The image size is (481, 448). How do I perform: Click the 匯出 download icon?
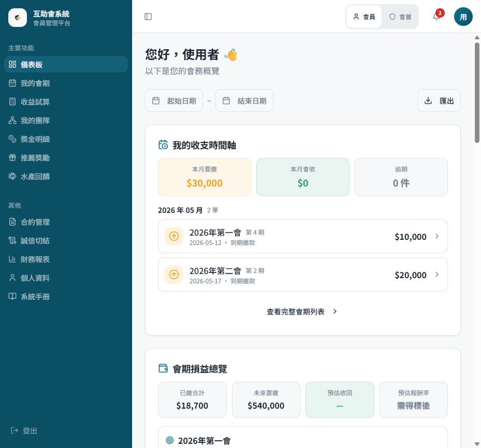[428, 100]
